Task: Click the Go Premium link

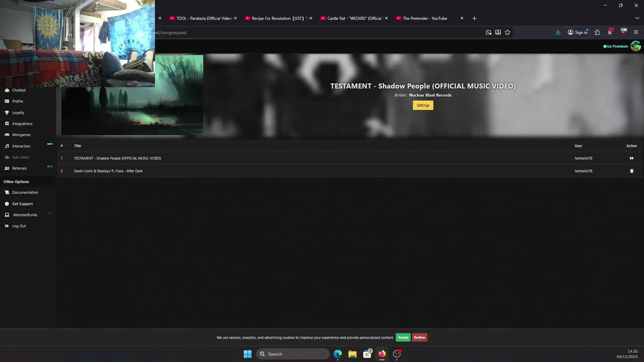Action: coord(615,46)
